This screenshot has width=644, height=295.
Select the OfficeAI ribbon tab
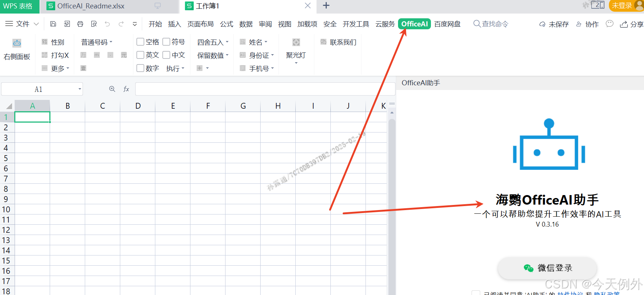(x=414, y=24)
